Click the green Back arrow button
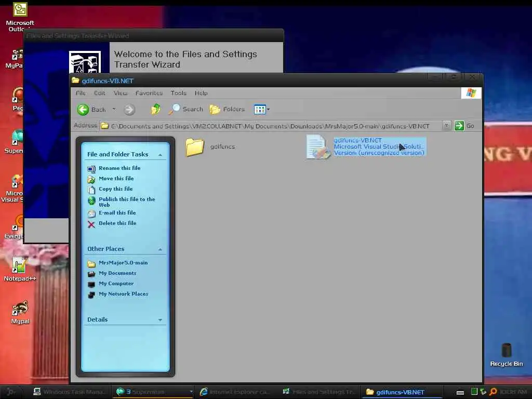This screenshot has width=532, height=399. [83, 110]
